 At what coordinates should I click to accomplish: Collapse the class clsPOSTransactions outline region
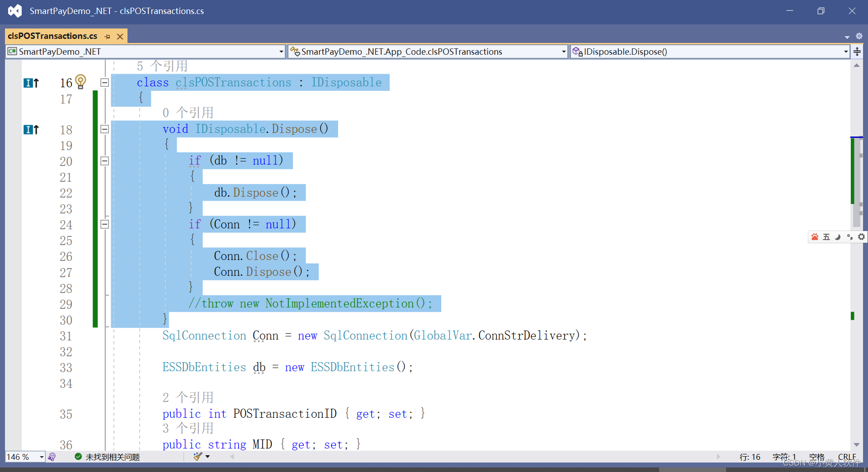(x=104, y=83)
